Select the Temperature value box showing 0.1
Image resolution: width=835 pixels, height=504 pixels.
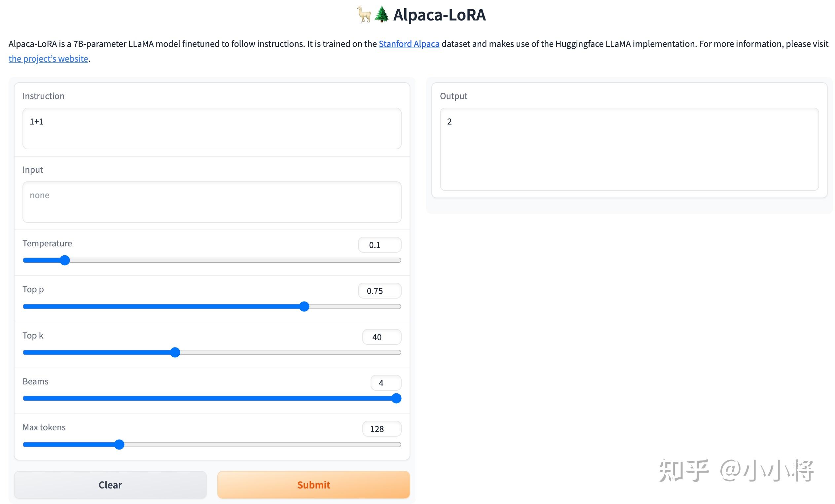click(379, 245)
